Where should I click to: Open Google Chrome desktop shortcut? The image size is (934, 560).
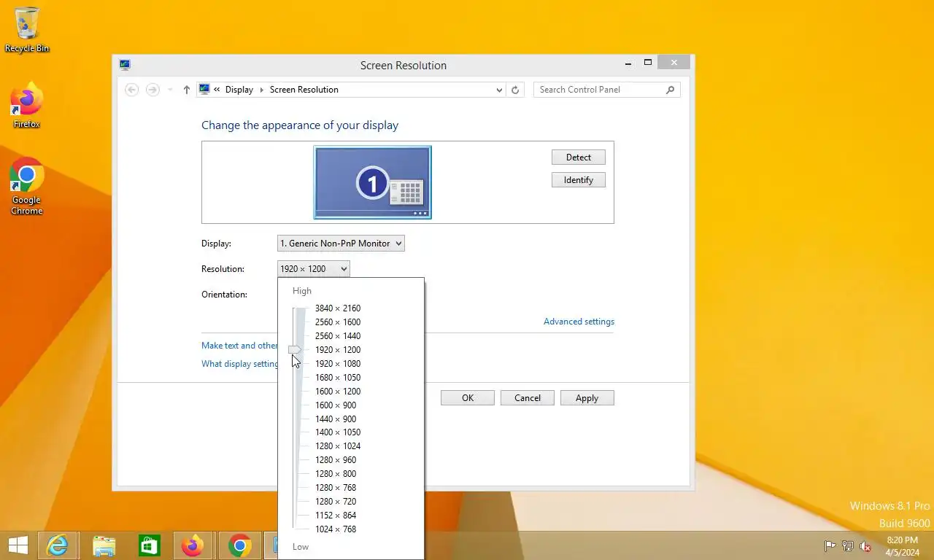point(27,187)
